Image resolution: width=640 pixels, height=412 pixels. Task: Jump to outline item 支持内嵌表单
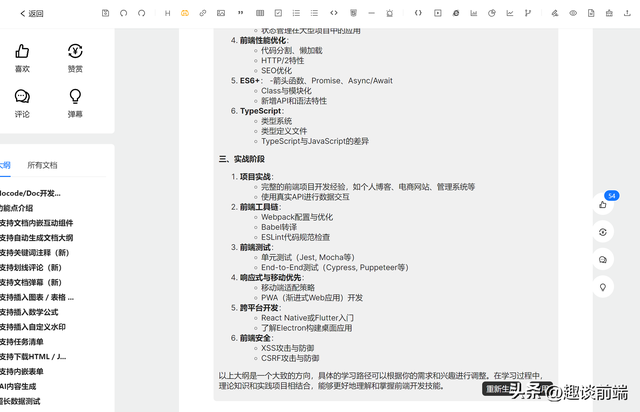(22, 372)
